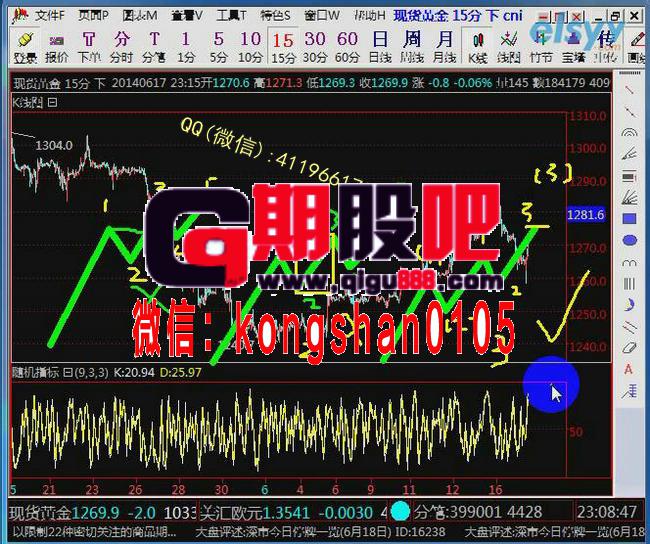650x544 pixels.
Task: Open the news ticker item ID:16238
Action: 320,532
